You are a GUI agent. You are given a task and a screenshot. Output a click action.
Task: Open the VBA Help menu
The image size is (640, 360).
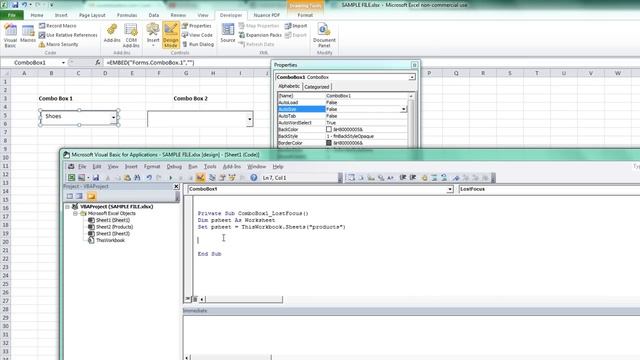(278, 167)
